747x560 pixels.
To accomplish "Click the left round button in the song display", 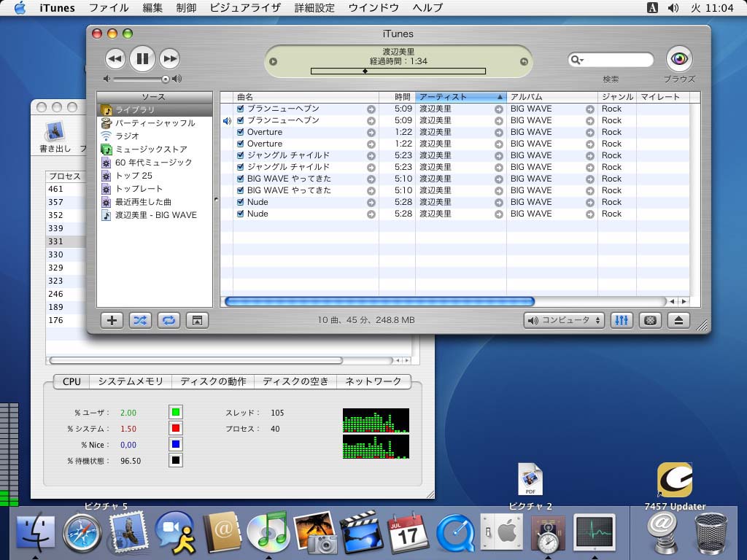I will pos(273,61).
